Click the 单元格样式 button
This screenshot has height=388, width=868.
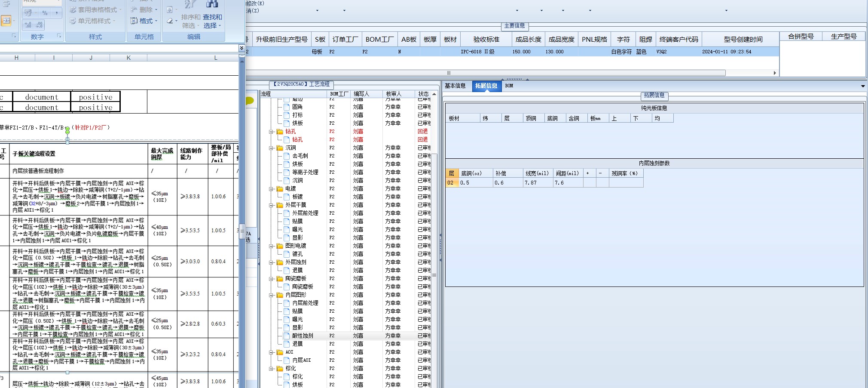point(93,21)
